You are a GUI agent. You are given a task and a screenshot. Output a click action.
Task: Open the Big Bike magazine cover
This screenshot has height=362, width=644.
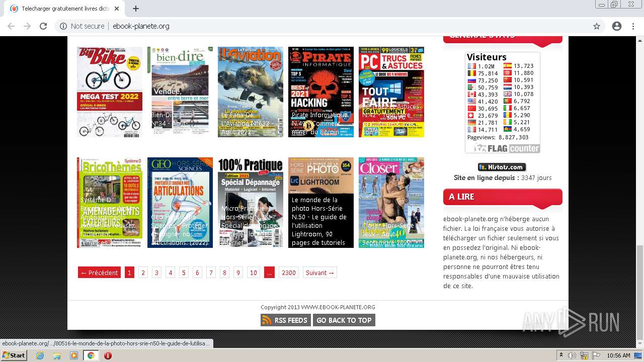tap(110, 92)
